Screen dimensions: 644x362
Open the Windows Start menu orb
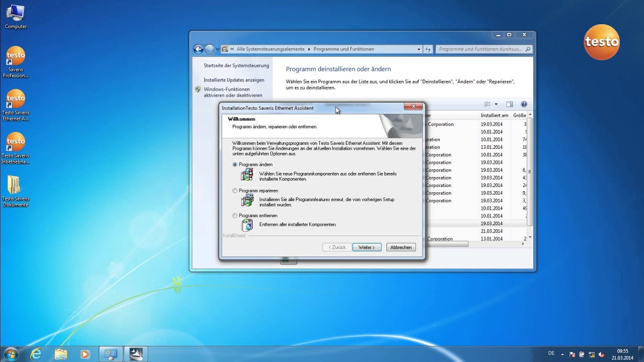pyautogui.click(x=11, y=353)
